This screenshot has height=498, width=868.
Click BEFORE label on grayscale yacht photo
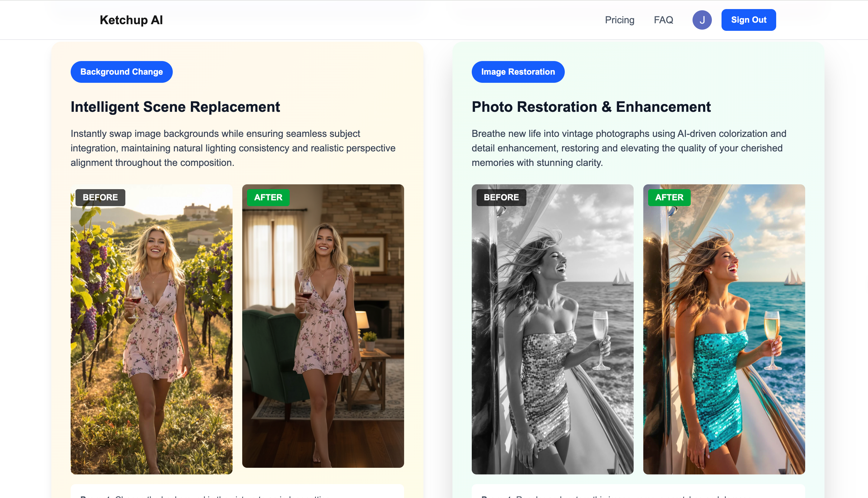coord(501,197)
